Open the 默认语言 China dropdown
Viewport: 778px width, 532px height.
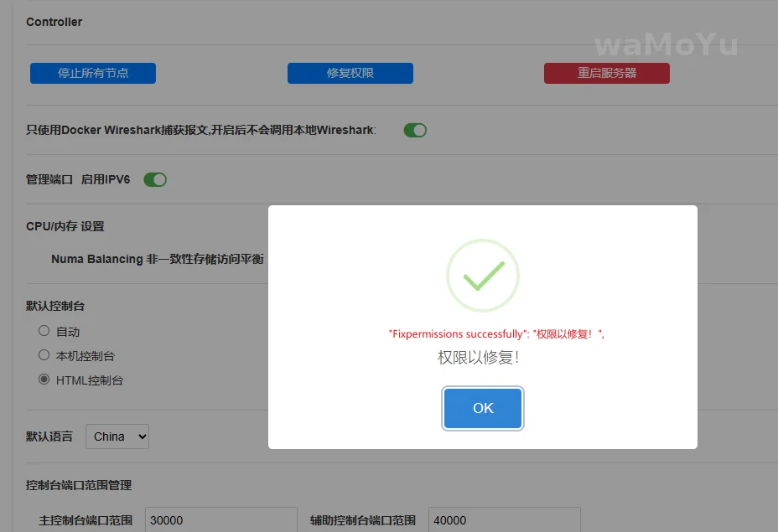117,436
